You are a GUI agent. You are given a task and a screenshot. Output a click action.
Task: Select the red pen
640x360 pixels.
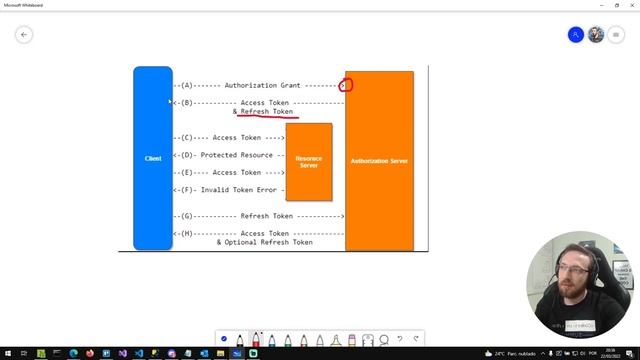point(256,339)
